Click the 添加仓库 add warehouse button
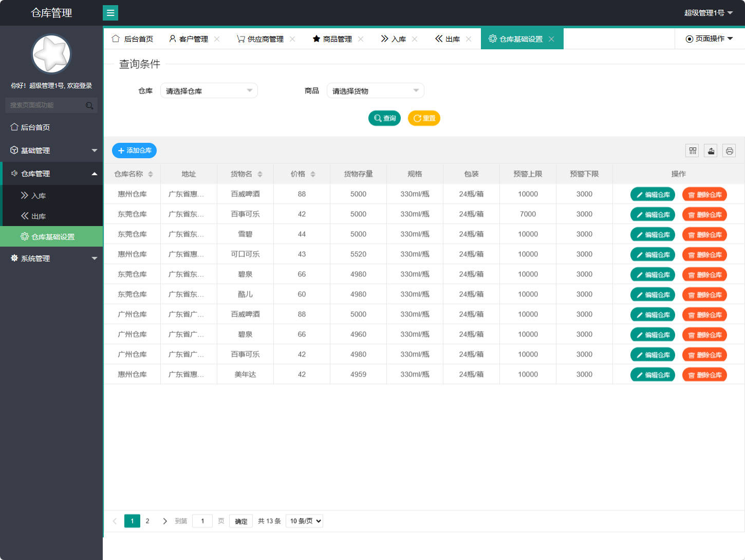Image resolution: width=745 pixels, height=560 pixels. pyautogui.click(x=134, y=151)
